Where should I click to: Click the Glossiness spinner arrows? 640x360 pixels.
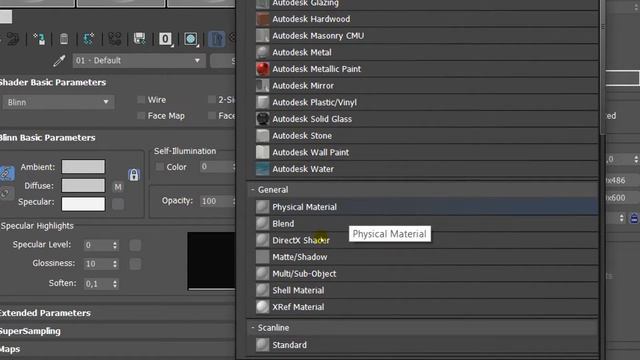coord(115,264)
